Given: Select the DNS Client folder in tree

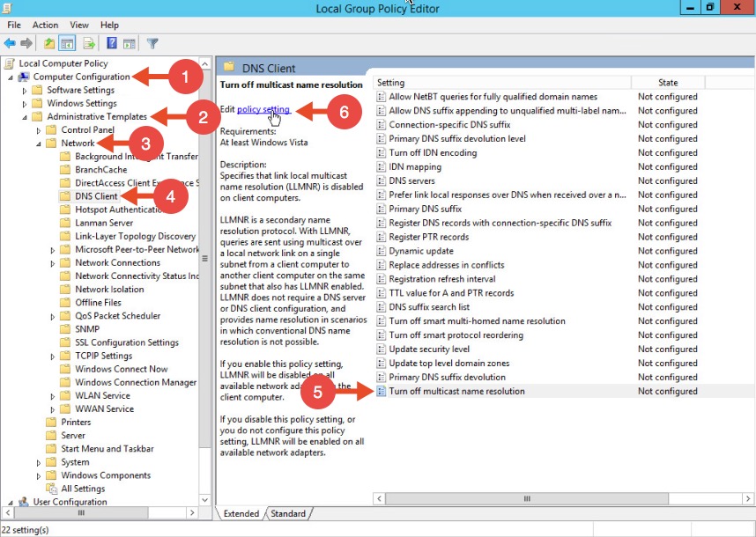Looking at the screenshot, I should (x=96, y=196).
